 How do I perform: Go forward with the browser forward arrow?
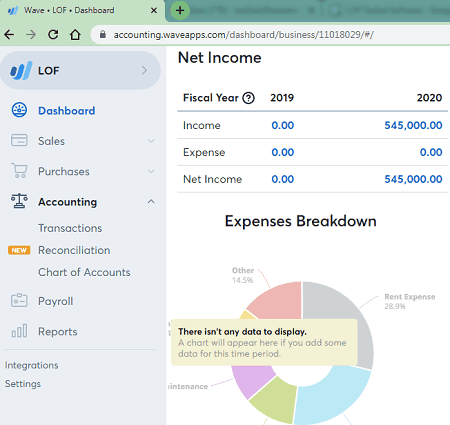click(x=31, y=34)
